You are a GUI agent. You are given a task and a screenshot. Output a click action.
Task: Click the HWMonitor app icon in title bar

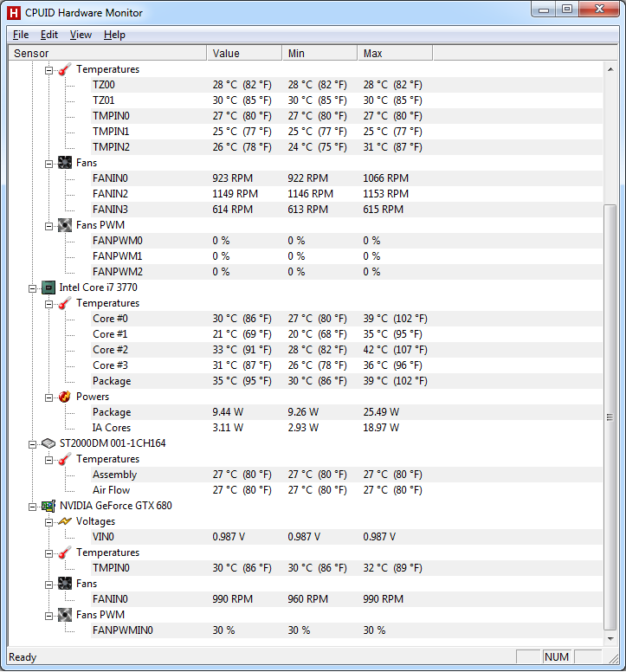coord(13,12)
